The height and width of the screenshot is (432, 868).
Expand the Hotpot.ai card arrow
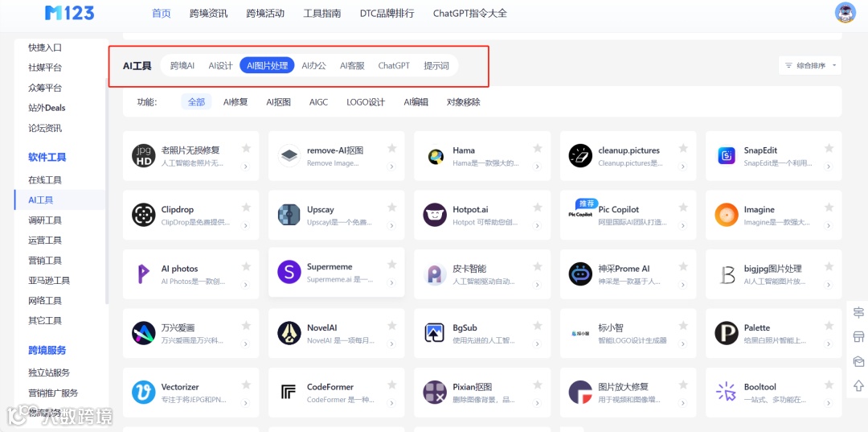tap(537, 225)
